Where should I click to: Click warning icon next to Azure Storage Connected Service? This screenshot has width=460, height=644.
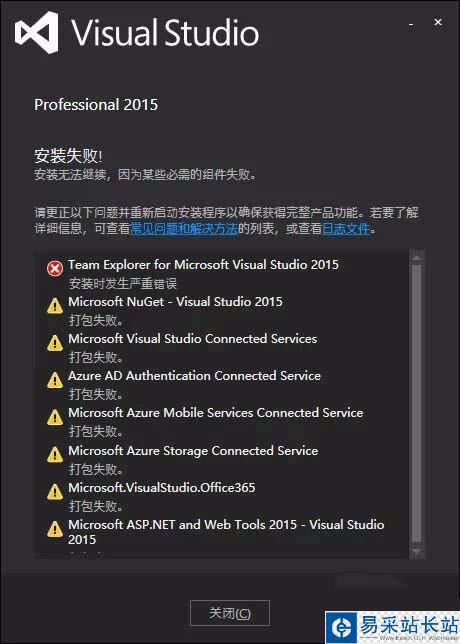click(x=55, y=455)
